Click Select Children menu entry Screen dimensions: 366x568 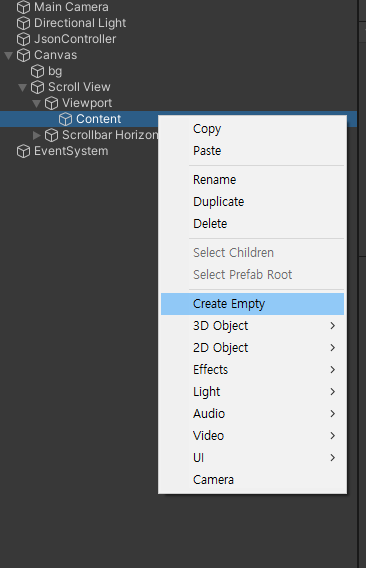[252, 253]
